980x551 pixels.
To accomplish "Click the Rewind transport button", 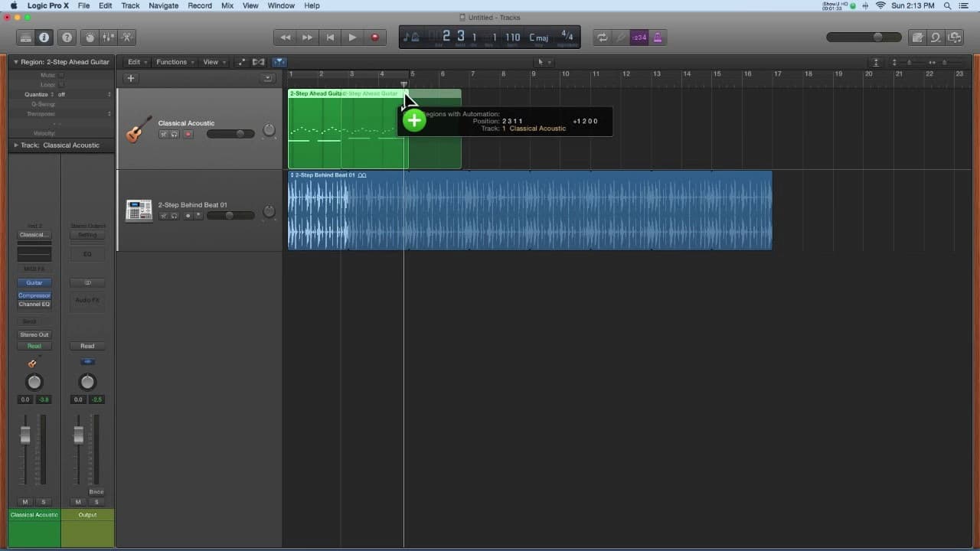I will pos(286,37).
